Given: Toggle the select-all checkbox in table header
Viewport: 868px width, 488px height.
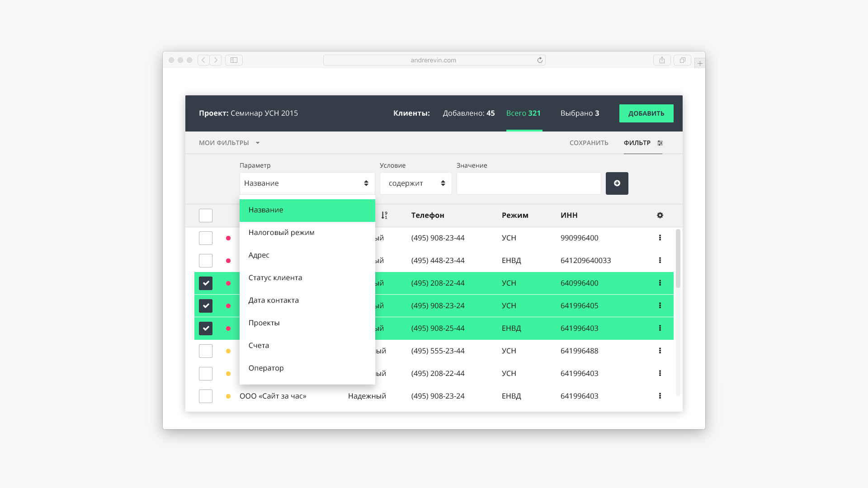Looking at the screenshot, I should [x=206, y=216].
